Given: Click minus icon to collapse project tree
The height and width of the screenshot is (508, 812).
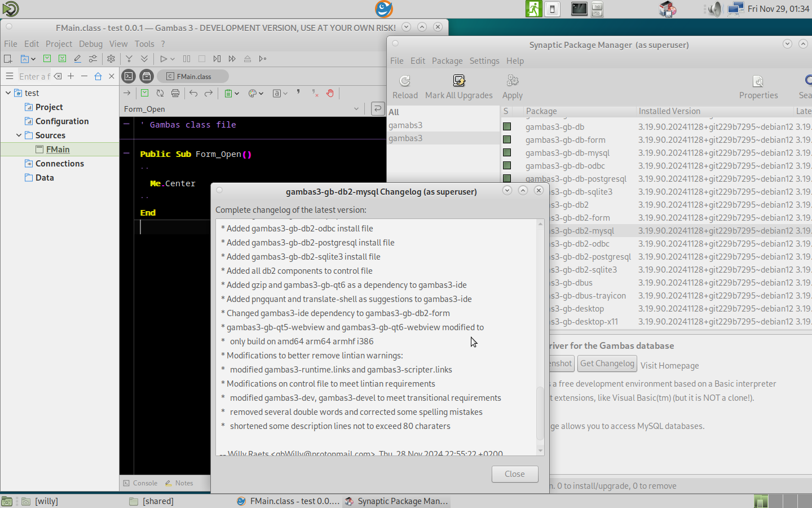Looking at the screenshot, I should [84, 76].
